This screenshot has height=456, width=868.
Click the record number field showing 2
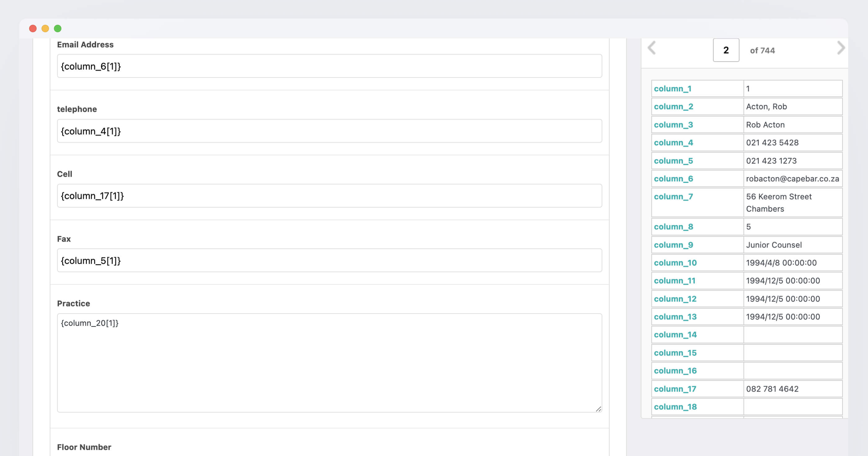726,50
